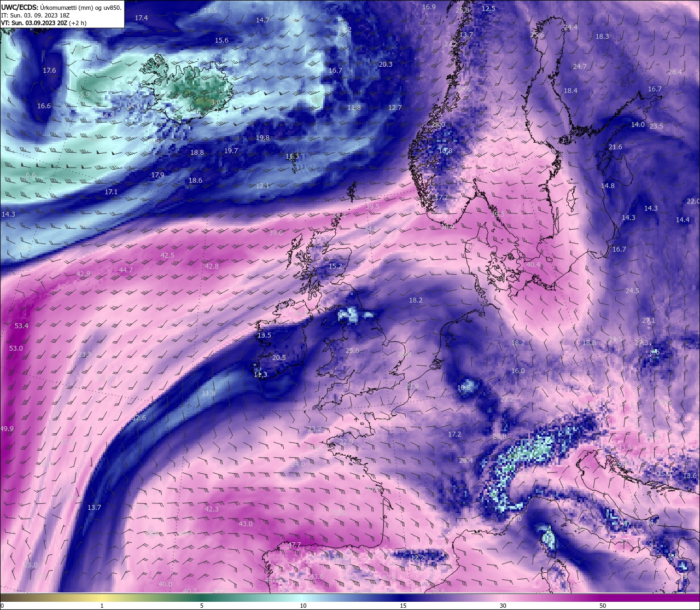The width and height of the screenshot is (700, 610).
Task: Select the 53.0 value label
Action: 16,348
